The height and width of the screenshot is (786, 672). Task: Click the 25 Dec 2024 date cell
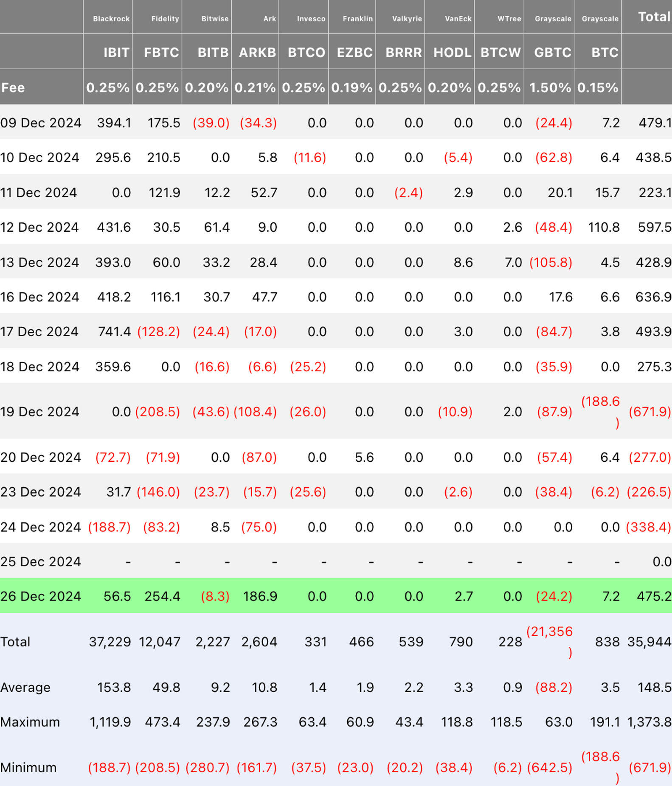[40, 561]
